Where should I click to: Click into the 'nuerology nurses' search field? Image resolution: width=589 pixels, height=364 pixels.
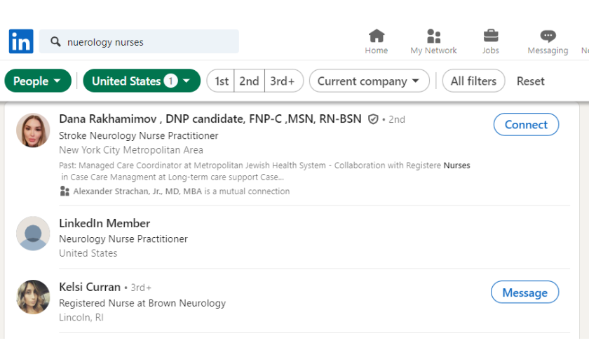(x=139, y=41)
